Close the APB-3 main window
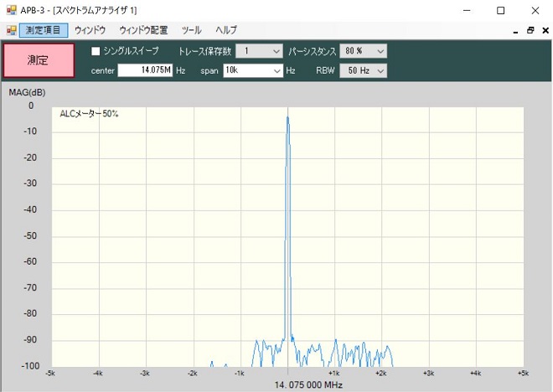 (535, 11)
